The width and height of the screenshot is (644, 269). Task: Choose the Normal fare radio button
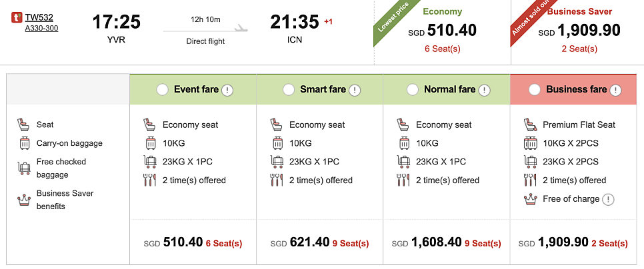(412, 90)
